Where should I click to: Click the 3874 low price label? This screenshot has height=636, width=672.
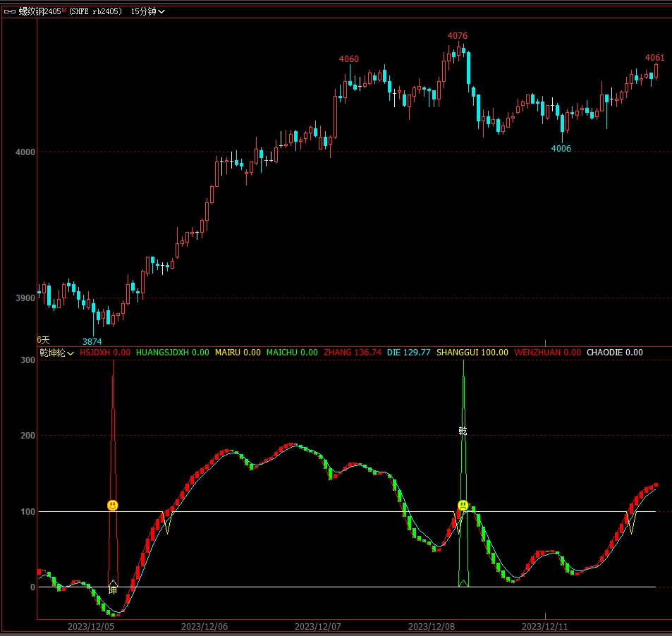click(92, 341)
